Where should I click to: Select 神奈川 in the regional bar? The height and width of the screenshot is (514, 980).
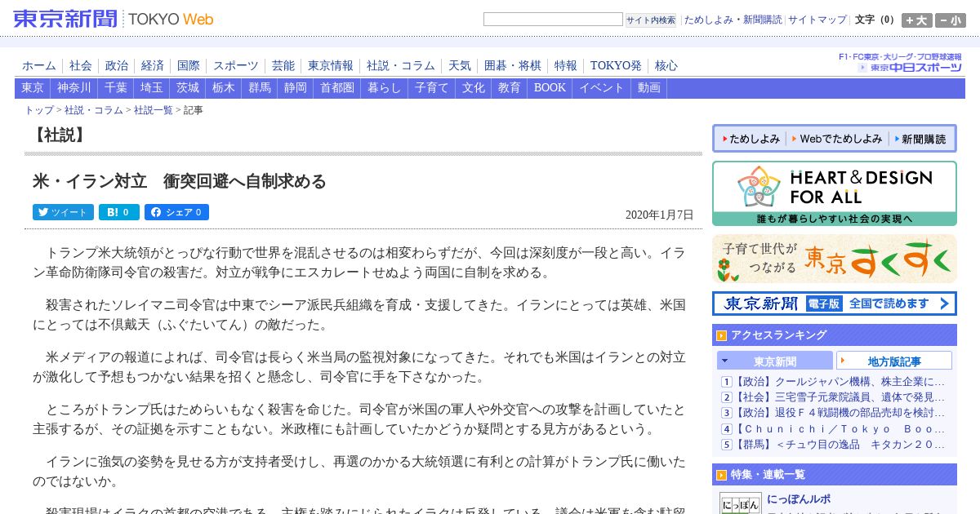74,88
